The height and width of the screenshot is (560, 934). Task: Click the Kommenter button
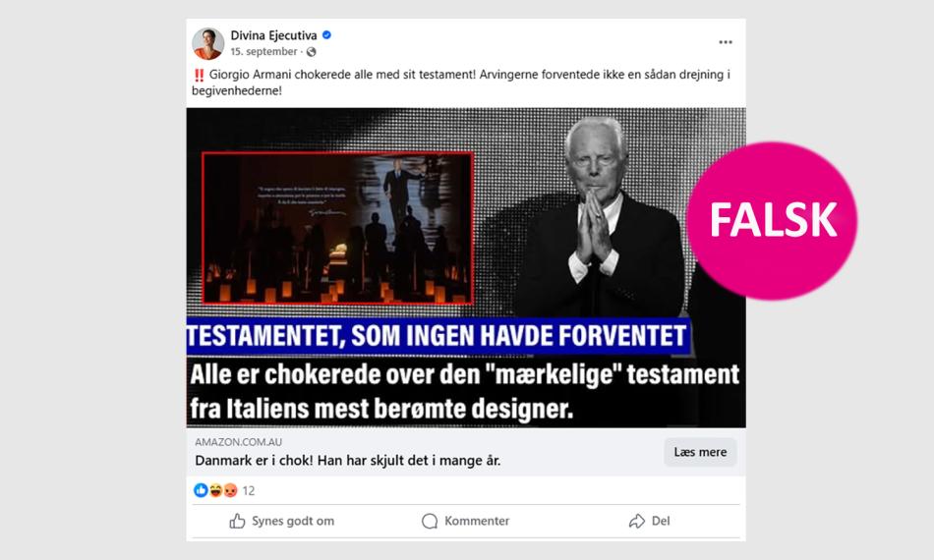[466, 521]
